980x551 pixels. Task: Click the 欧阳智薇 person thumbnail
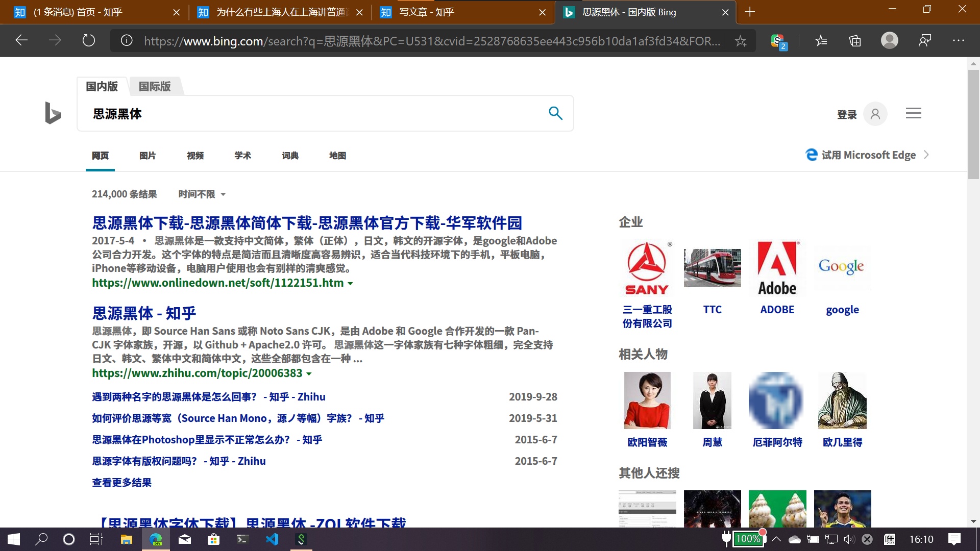coord(647,400)
